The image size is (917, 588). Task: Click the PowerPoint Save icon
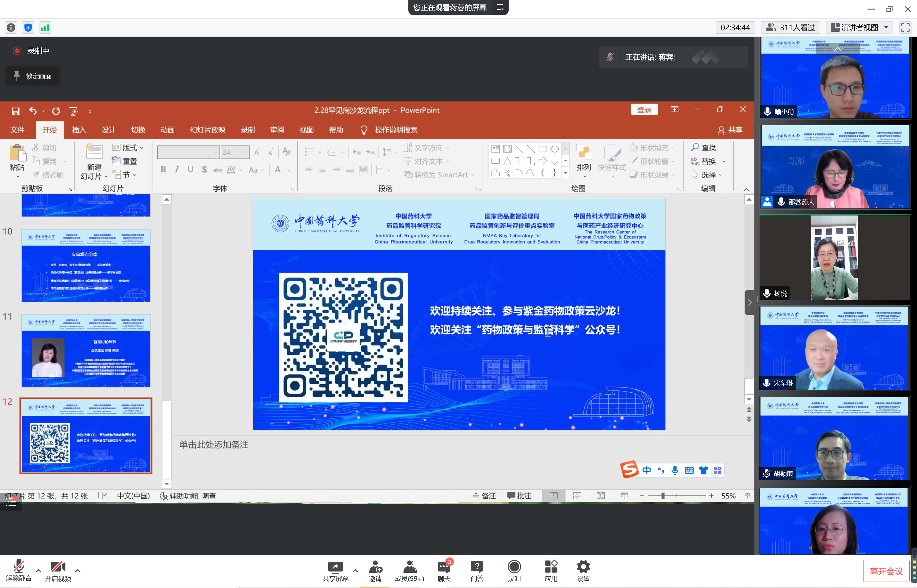(x=15, y=111)
